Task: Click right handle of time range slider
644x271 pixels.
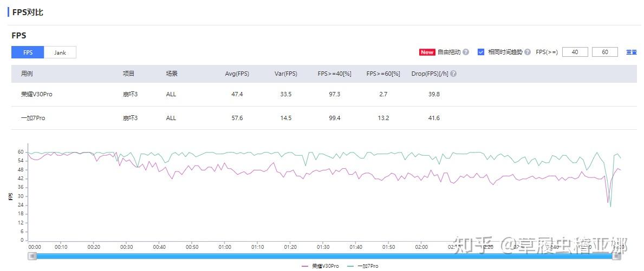Action: click(x=616, y=256)
